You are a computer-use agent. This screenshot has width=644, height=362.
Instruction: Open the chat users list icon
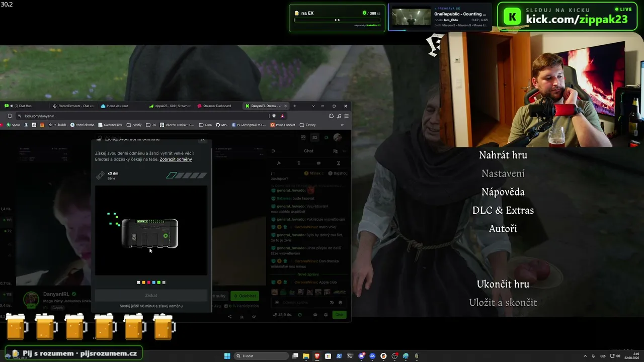[x=335, y=151]
